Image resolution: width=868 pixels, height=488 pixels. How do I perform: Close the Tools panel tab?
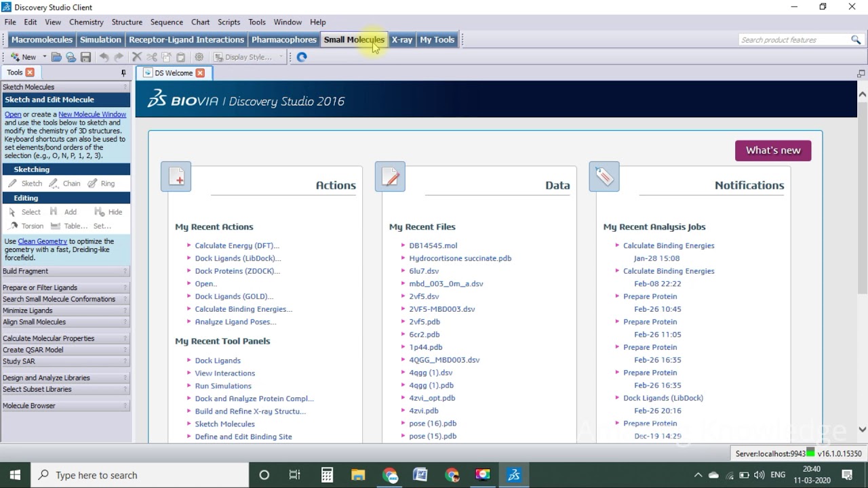coord(30,73)
